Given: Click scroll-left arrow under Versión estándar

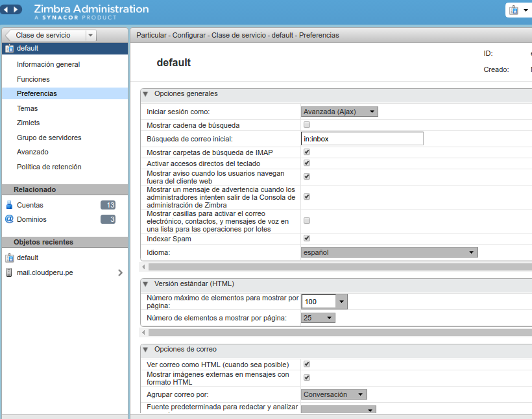Looking at the screenshot, I should (x=143, y=333).
